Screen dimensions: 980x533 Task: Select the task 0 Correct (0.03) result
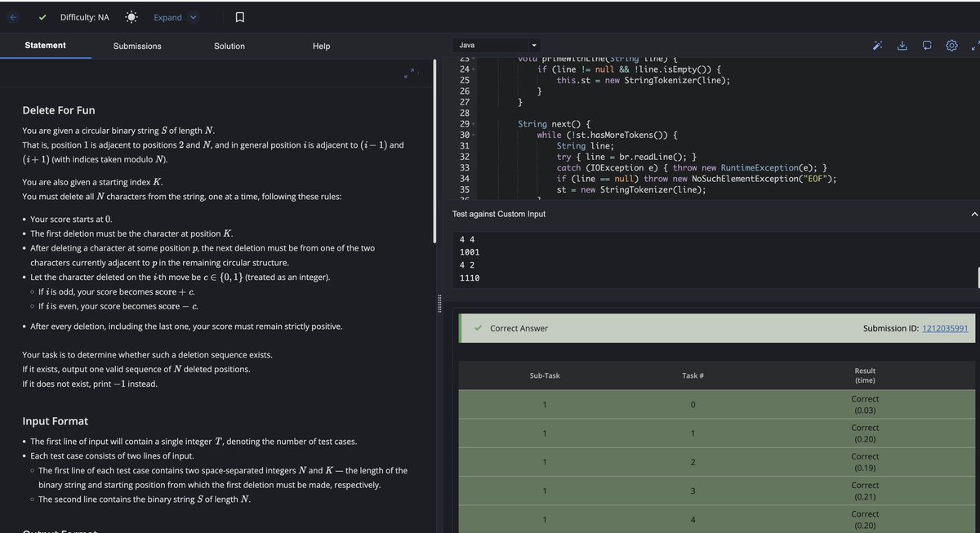click(865, 404)
